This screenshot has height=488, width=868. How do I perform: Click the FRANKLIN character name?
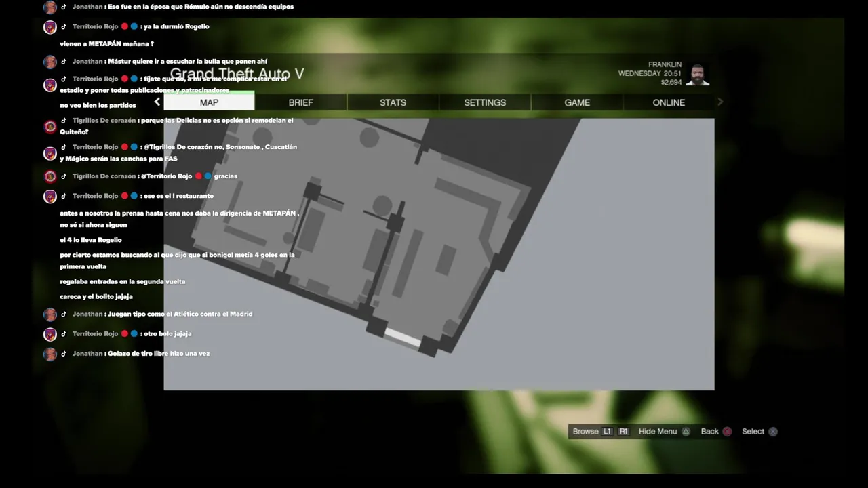[665, 64]
